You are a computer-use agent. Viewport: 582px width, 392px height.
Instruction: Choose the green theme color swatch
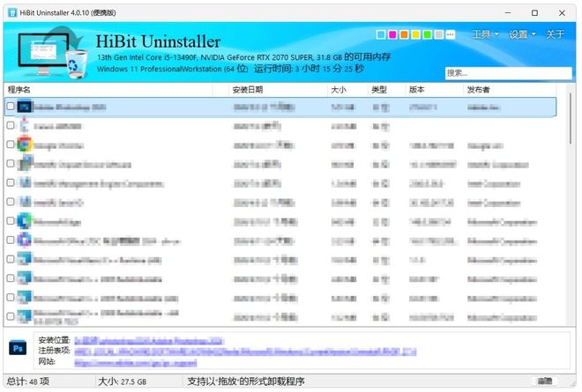(x=427, y=34)
